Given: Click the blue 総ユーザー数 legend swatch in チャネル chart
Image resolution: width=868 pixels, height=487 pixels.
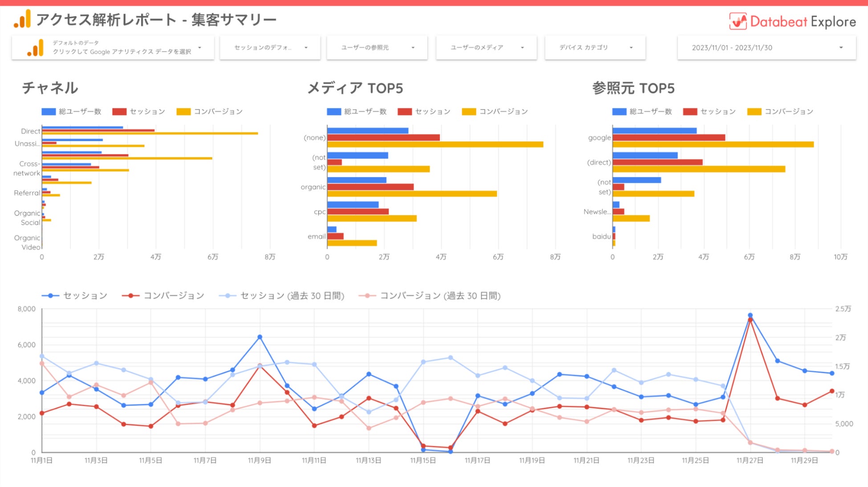Looking at the screenshot, I should click(x=49, y=111).
